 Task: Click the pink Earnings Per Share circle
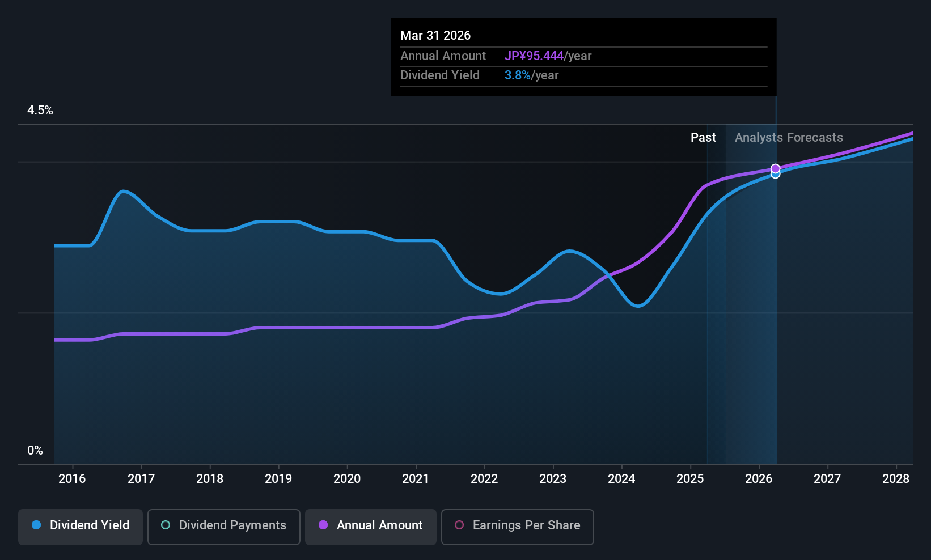(x=459, y=525)
